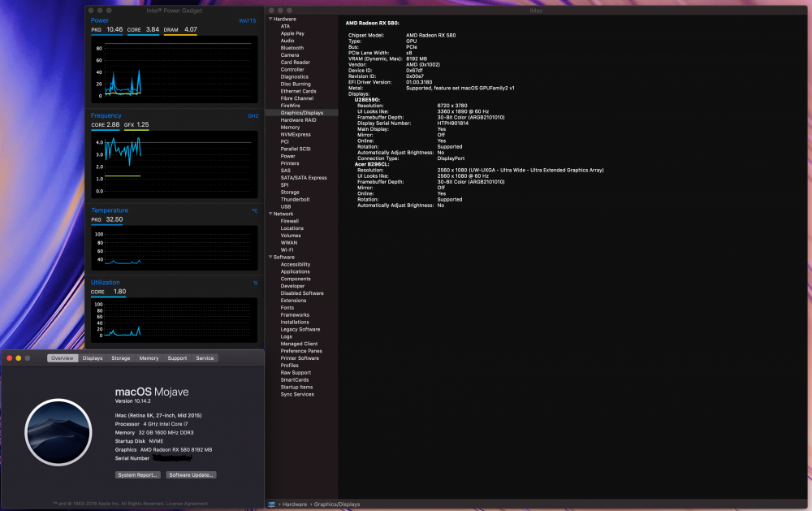Image resolution: width=812 pixels, height=511 pixels.
Task: Select Installations under Software
Action: coord(295,323)
